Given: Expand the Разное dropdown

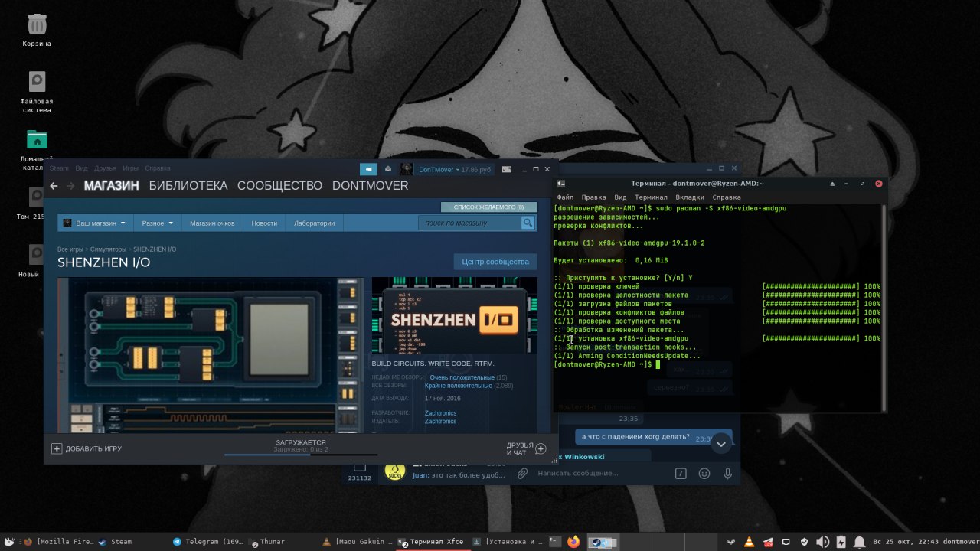Looking at the screenshot, I should pyautogui.click(x=157, y=223).
